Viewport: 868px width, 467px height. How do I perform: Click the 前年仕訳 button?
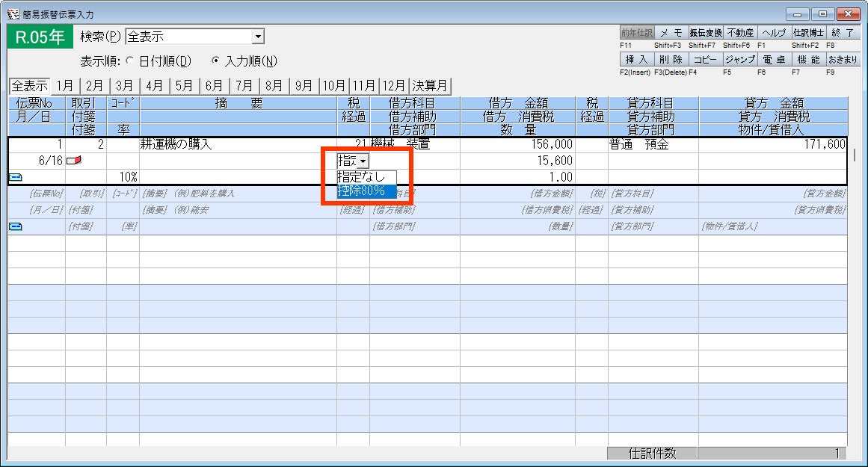pyautogui.click(x=636, y=33)
